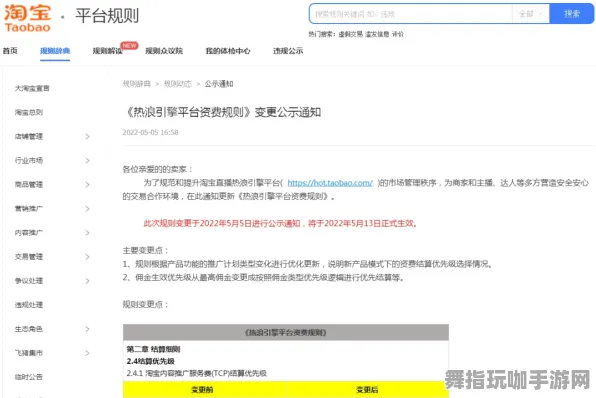
Task: Click the 规则动态 breadcrumb link
Action: pyautogui.click(x=178, y=84)
